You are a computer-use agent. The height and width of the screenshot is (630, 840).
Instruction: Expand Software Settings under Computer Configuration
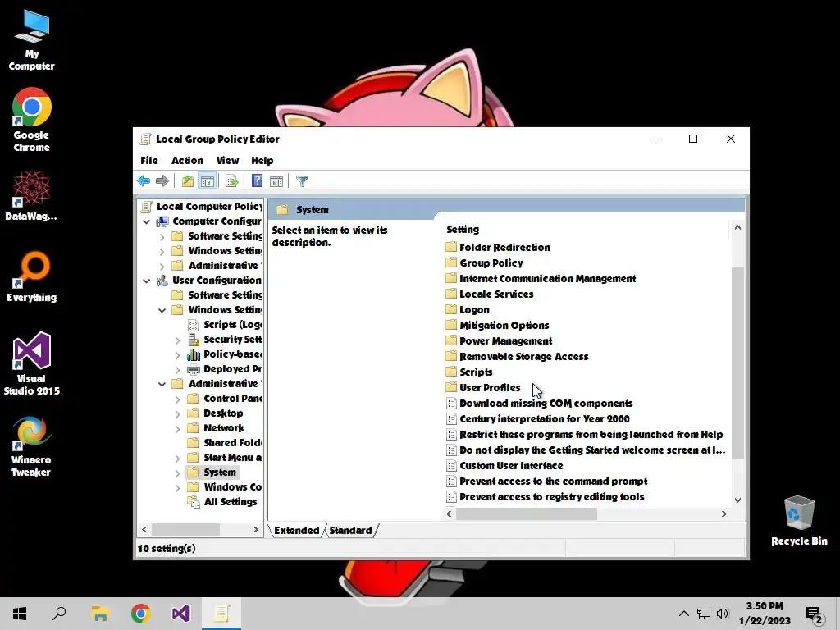click(x=162, y=236)
